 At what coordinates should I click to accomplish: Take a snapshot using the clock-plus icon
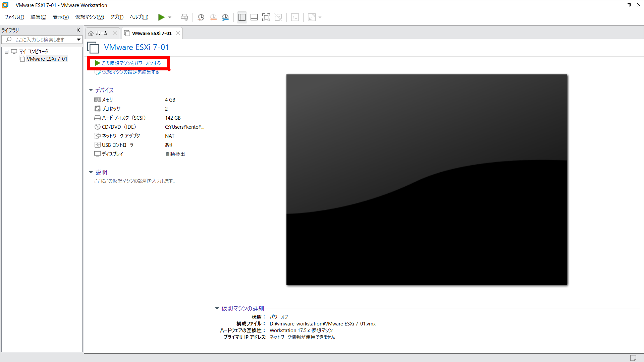(201, 17)
